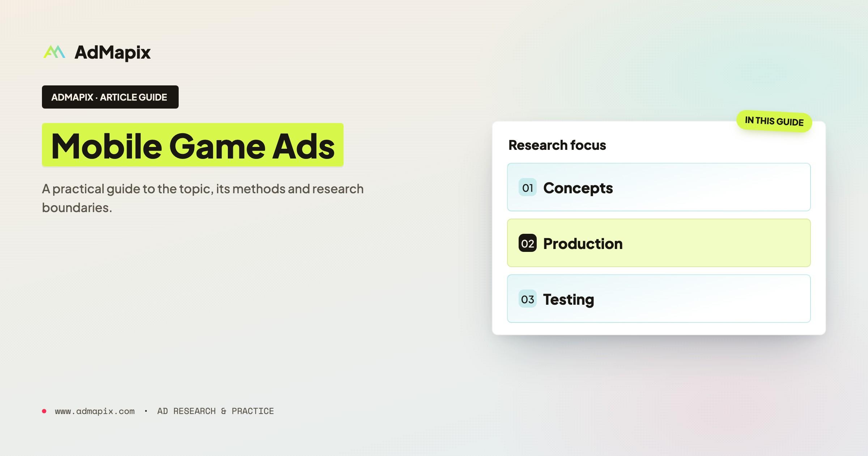Click the IN THIS GUIDE tag
868x456 pixels.
coord(774,121)
